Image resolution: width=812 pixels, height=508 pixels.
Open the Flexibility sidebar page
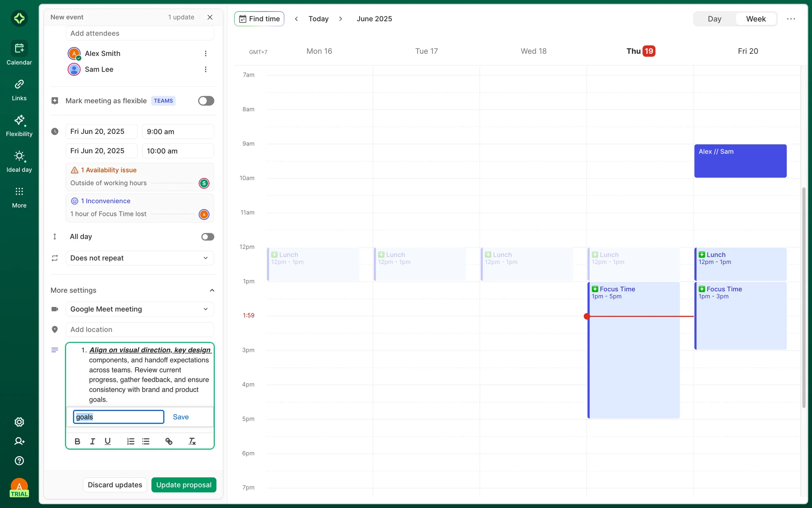click(x=19, y=126)
